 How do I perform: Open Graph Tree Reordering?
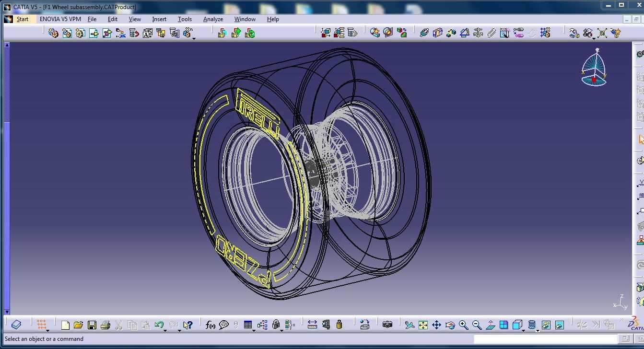coord(134,33)
